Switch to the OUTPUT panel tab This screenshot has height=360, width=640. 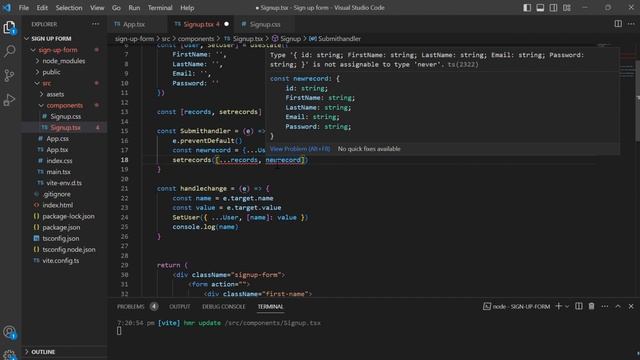(180, 306)
